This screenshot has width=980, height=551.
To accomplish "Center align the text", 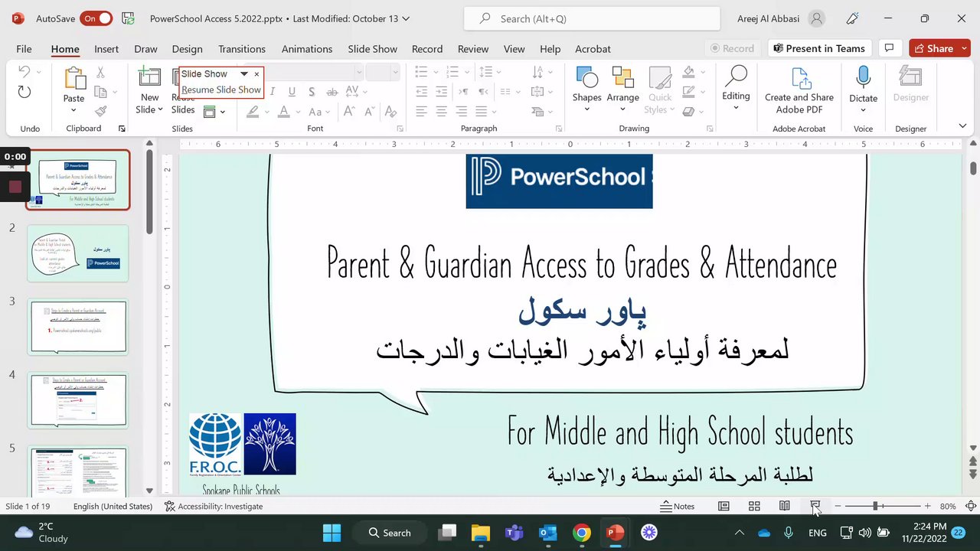I will pos(441,111).
